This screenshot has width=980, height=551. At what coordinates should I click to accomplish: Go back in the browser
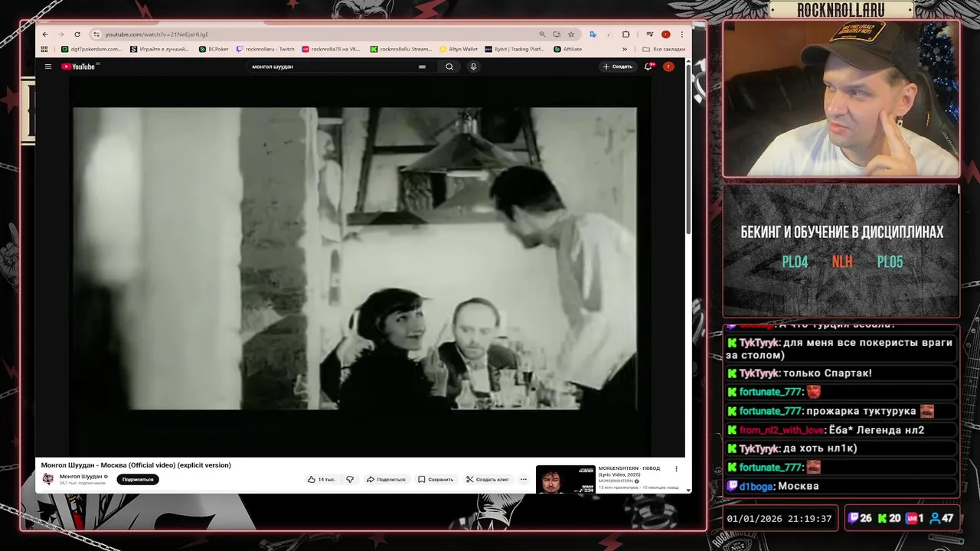[x=45, y=34]
